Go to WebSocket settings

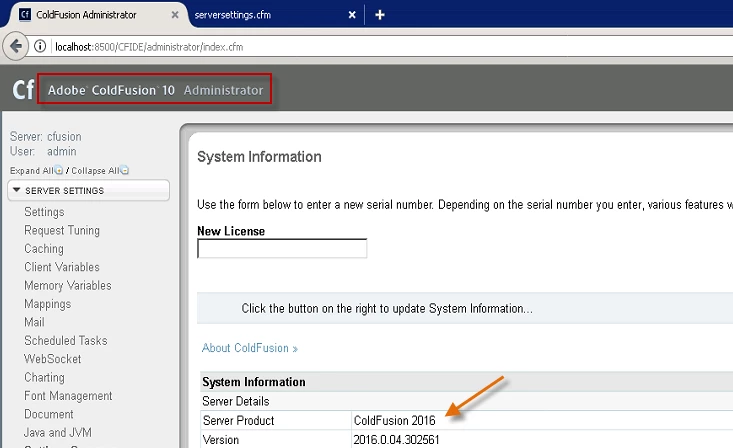click(53, 359)
